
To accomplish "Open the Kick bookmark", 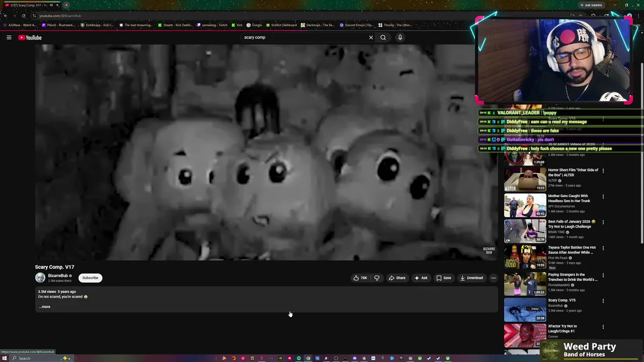I will click(x=237, y=25).
